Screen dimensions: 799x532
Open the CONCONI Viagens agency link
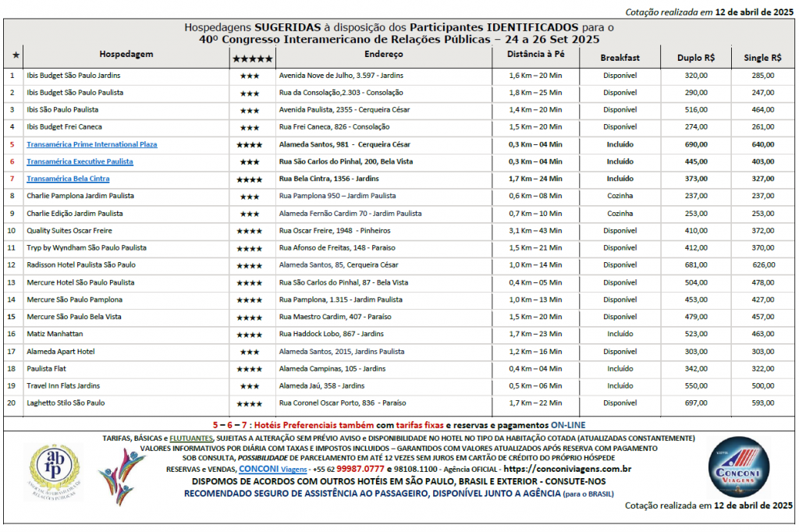pos(272,470)
